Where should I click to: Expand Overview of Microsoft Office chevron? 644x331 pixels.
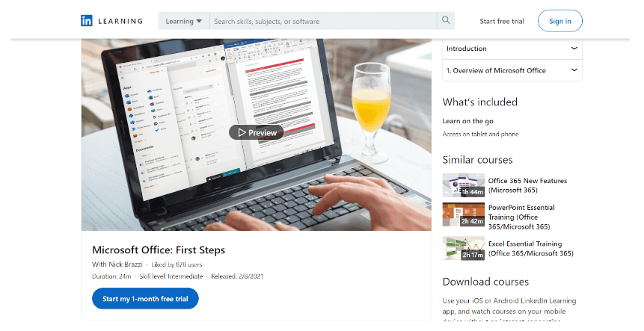click(x=574, y=70)
